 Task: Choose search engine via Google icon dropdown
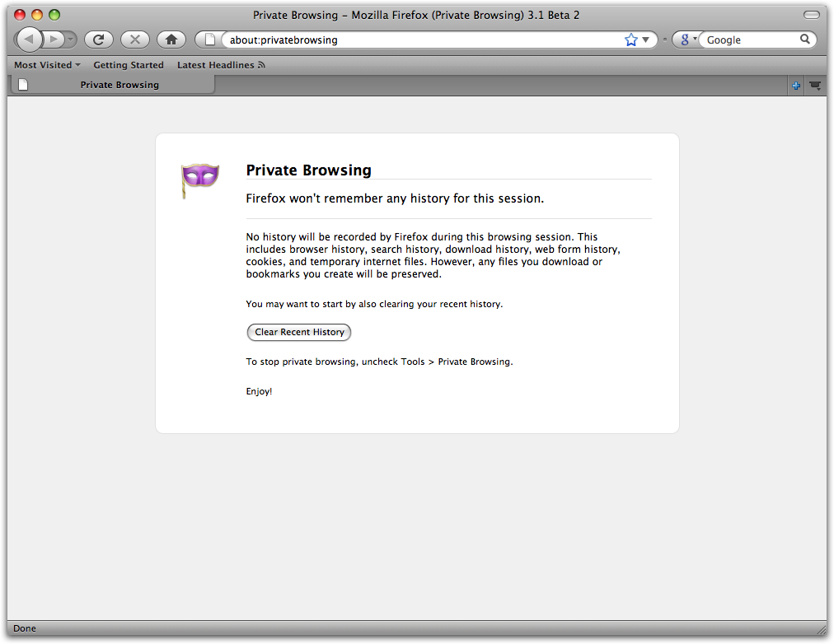pos(688,40)
